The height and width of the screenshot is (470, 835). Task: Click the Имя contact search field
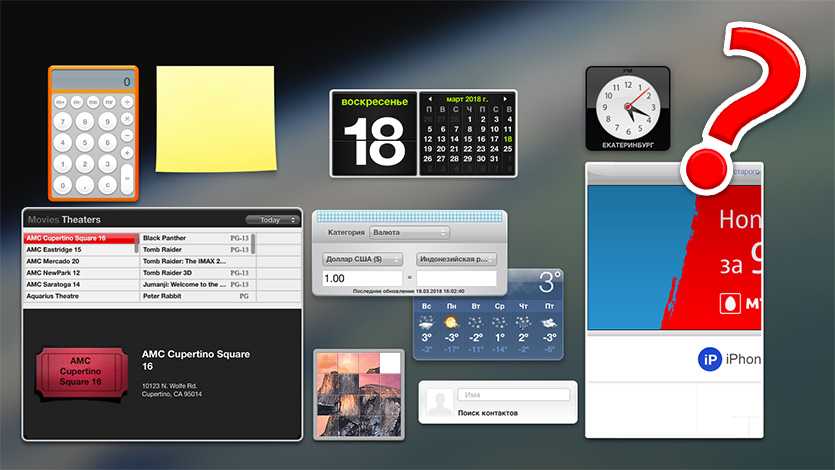click(x=513, y=395)
